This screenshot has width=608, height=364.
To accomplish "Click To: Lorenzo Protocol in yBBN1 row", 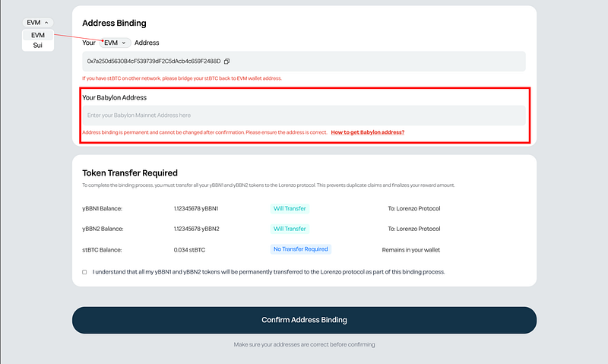I will tap(413, 208).
